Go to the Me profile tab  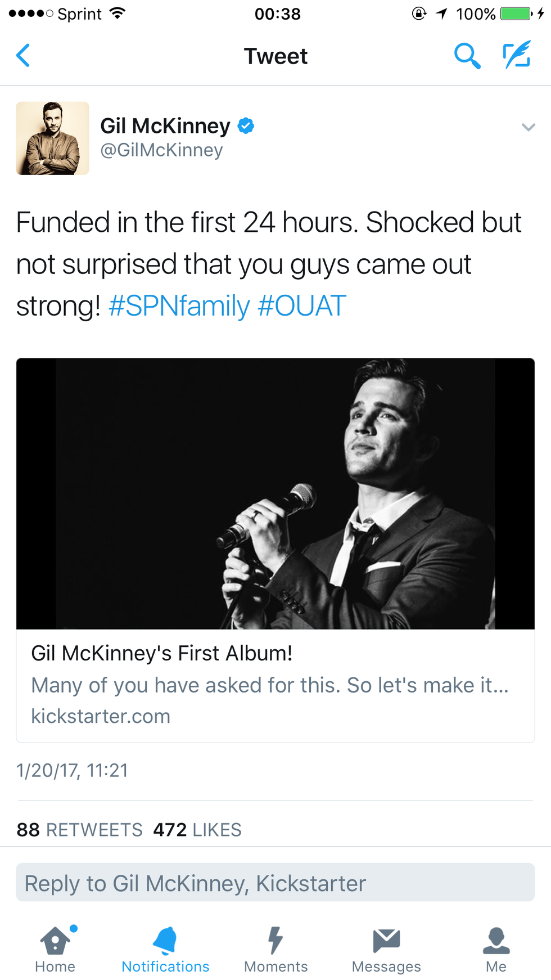(496, 949)
